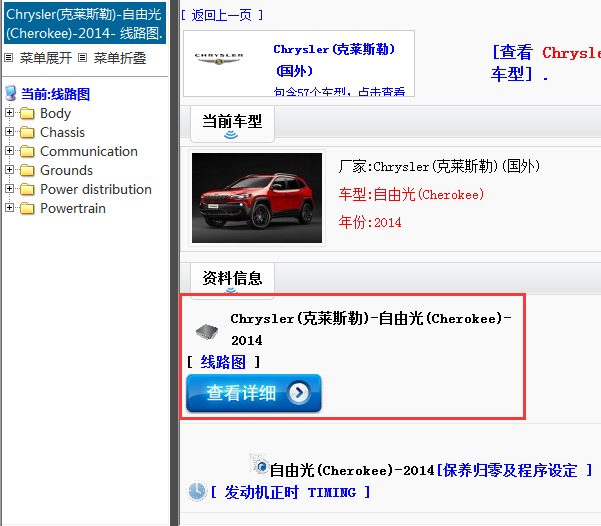Screen dimensions: 601x526
Task: Expand the Power distribution tree node
Action: pyautogui.click(x=9, y=189)
